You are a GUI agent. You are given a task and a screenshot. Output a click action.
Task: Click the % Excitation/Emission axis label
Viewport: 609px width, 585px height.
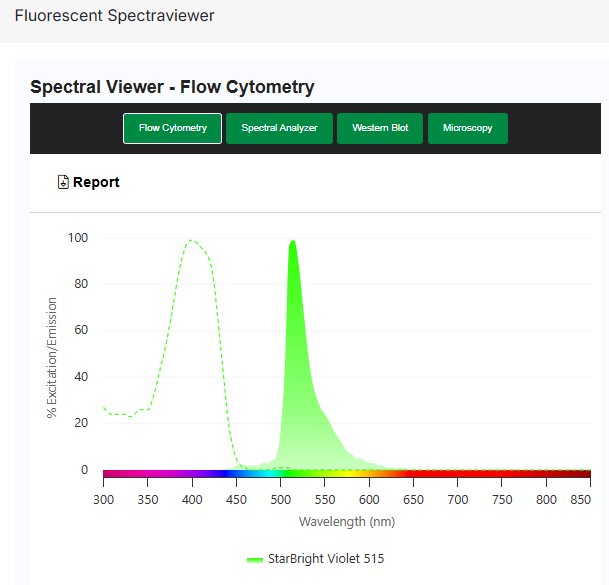(x=52, y=357)
